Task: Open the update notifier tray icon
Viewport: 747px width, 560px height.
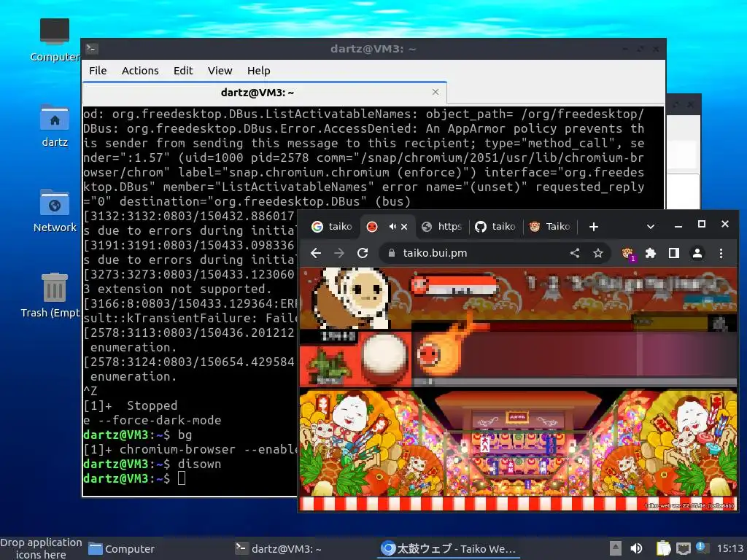Action: (x=703, y=548)
